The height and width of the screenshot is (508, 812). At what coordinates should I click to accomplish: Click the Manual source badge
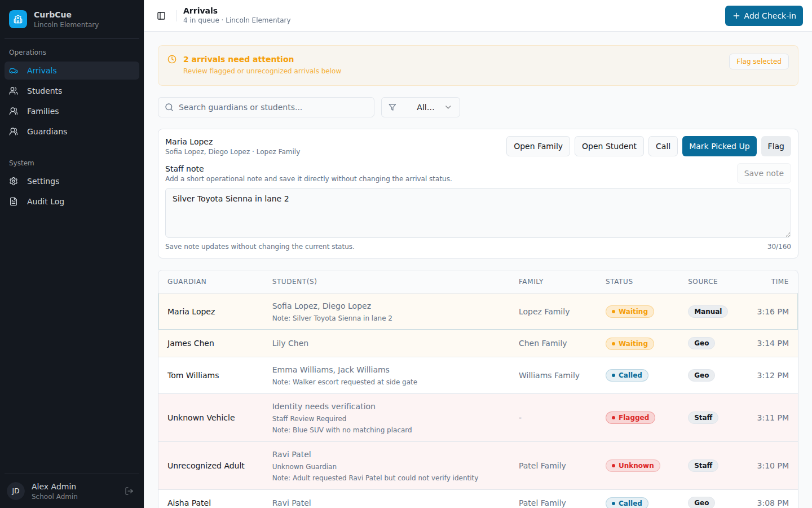tap(708, 312)
